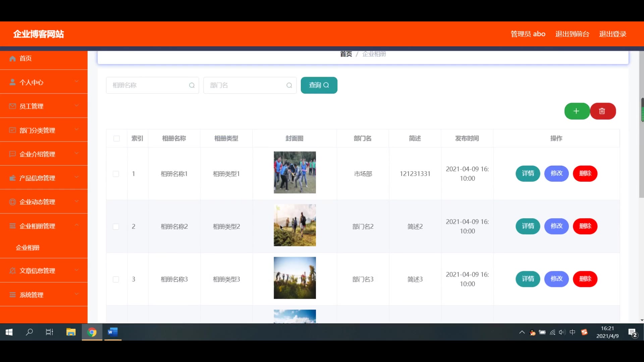Select 企业相册 submenu item
This screenshot has width=644, height=362.
[x=28, y=248]
